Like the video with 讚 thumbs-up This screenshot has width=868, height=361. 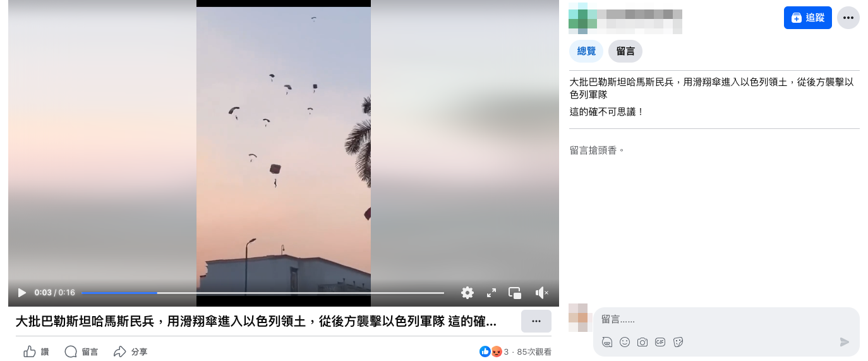(36, 352)
